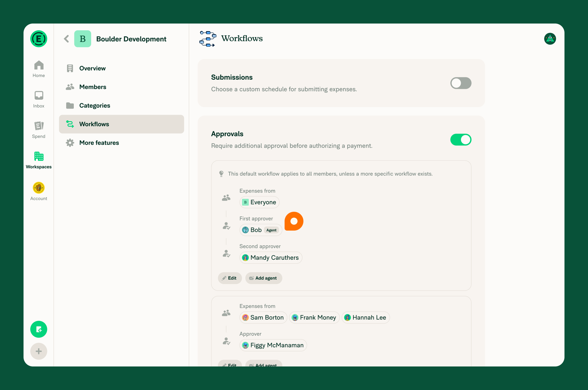Viewport: 588px width, 390px height.
Task: Select the Everyone chip
Action: tap(259, 202)
